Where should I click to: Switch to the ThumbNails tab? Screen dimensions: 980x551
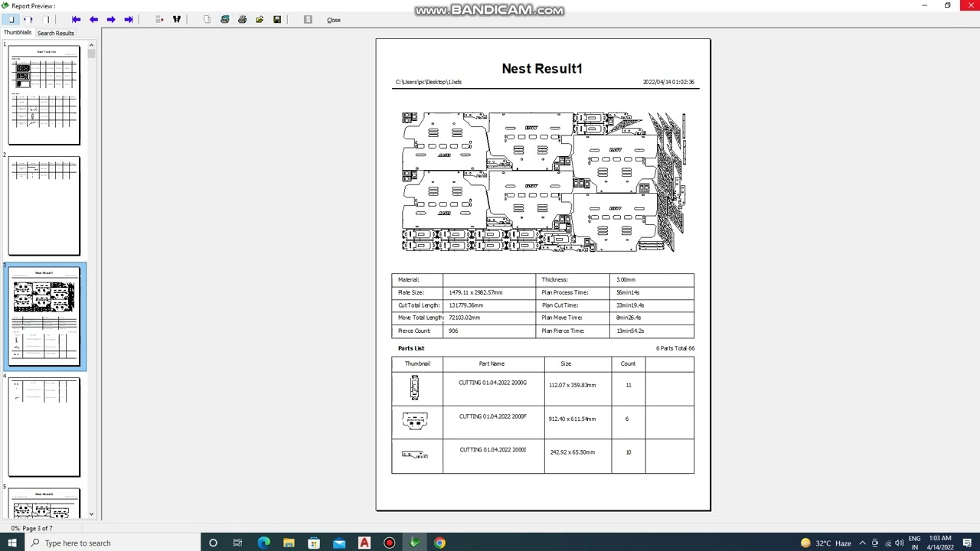(x=18, y=33)
